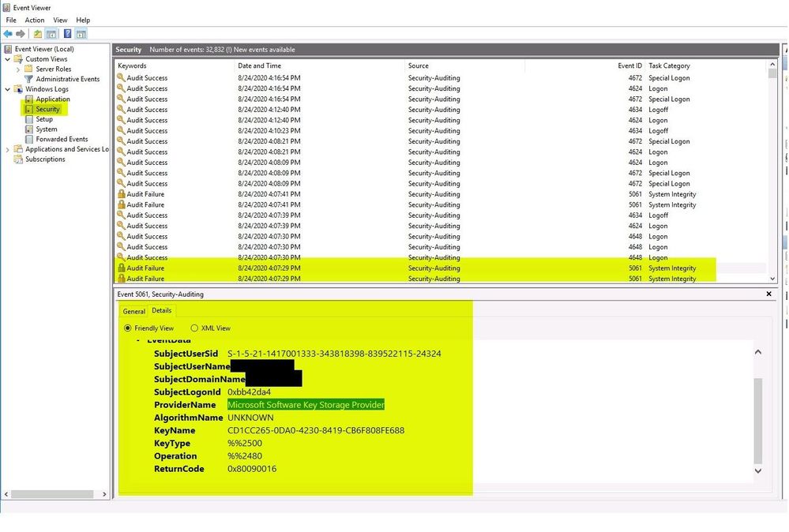Collapse the Custom Views tree node
The width and height of the screenshot is (789, 532).
point(8,59)
